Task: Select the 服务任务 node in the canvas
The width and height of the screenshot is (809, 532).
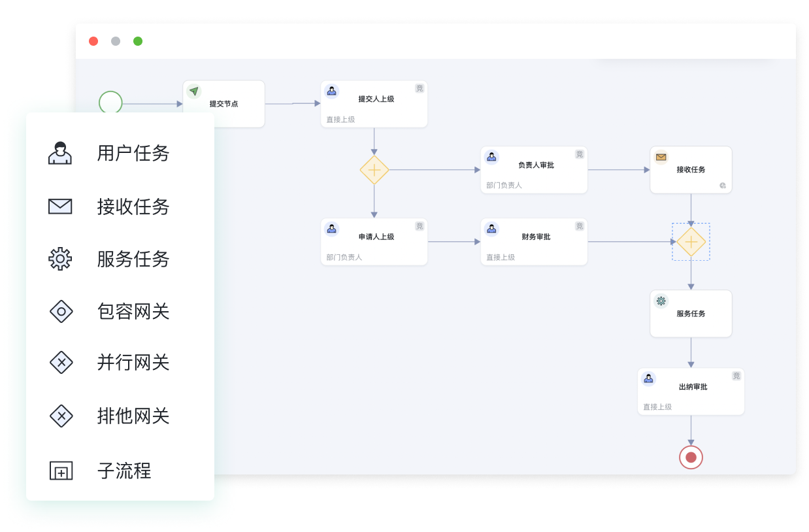Action: (x=691, y=314)
